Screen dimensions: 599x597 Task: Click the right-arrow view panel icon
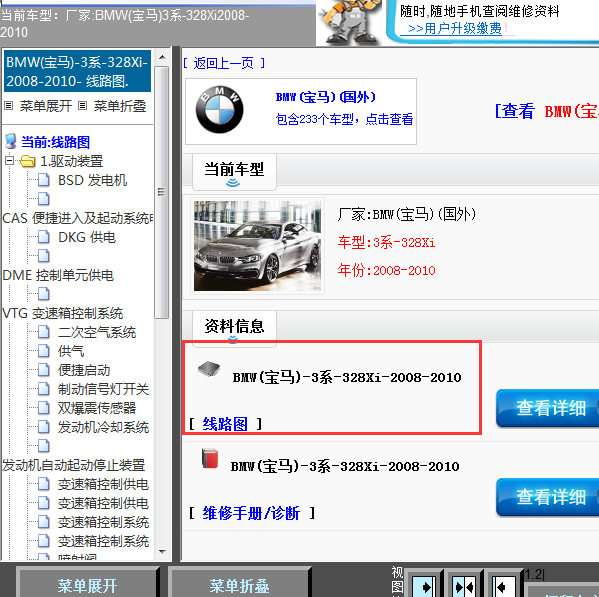click(x=423, y=586)
